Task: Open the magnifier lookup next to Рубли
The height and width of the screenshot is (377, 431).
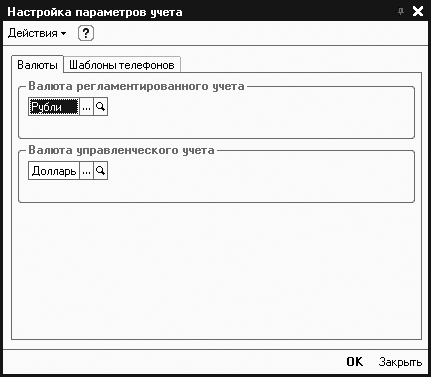Action: point(100,107)
